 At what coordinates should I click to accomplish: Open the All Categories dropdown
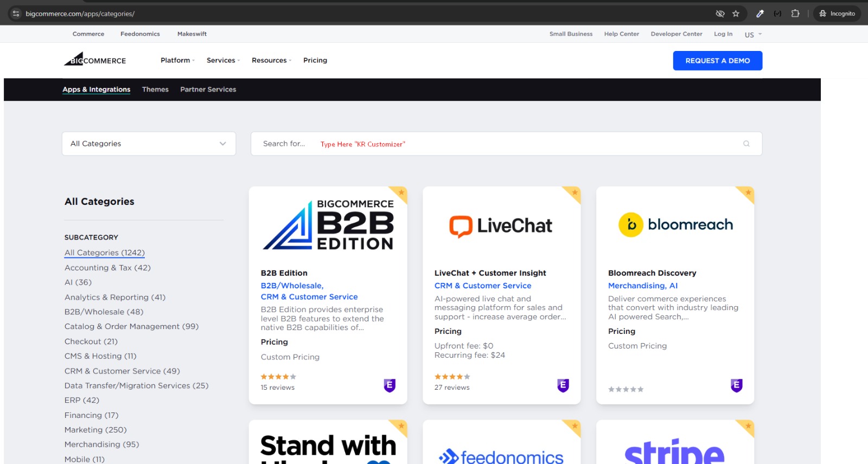(x=149, y=144)
